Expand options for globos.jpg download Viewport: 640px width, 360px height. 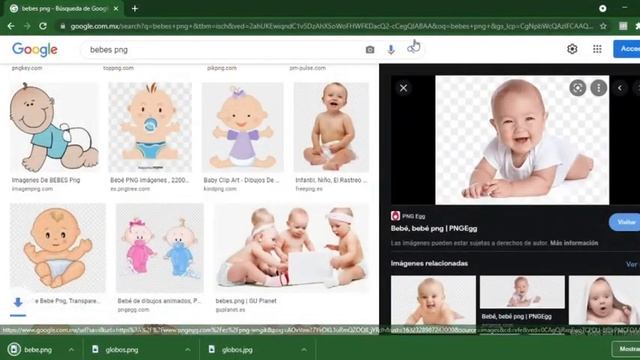tap(304, 350)
